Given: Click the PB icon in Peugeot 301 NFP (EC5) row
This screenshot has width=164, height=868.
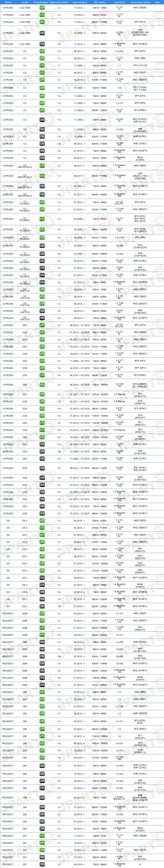Looking at the screenshot, I should 42,850.
